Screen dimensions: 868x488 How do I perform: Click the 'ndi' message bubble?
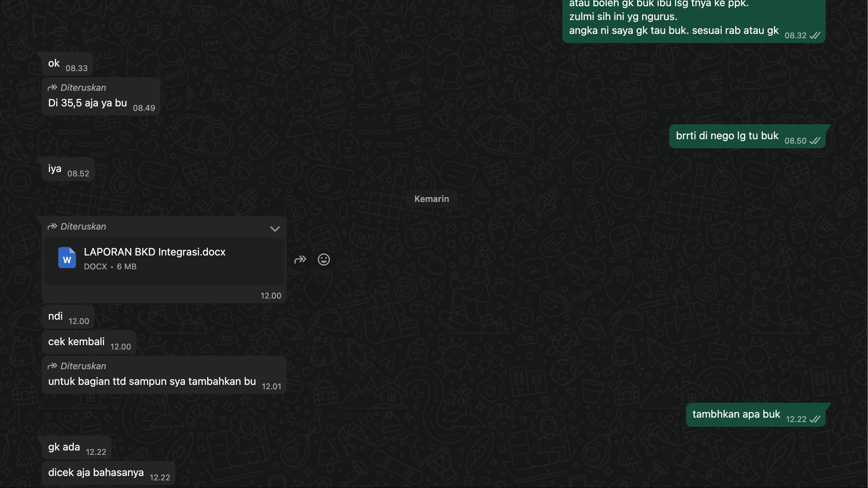click(55, 316)
